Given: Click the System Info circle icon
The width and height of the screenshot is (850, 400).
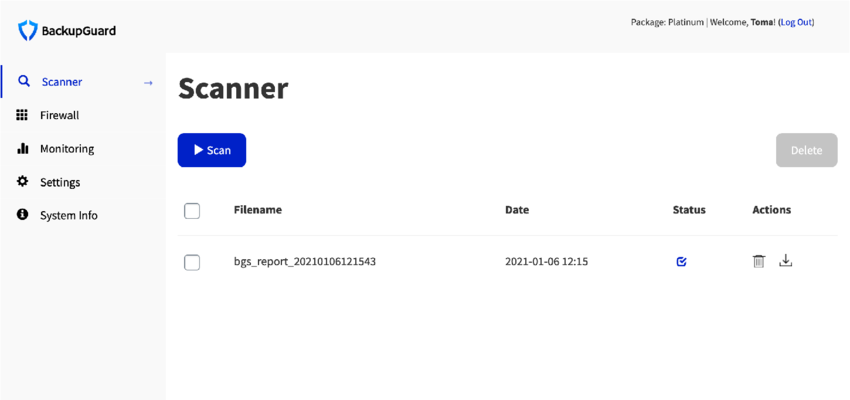Looking at the screenshot, I should coord(22,215).
